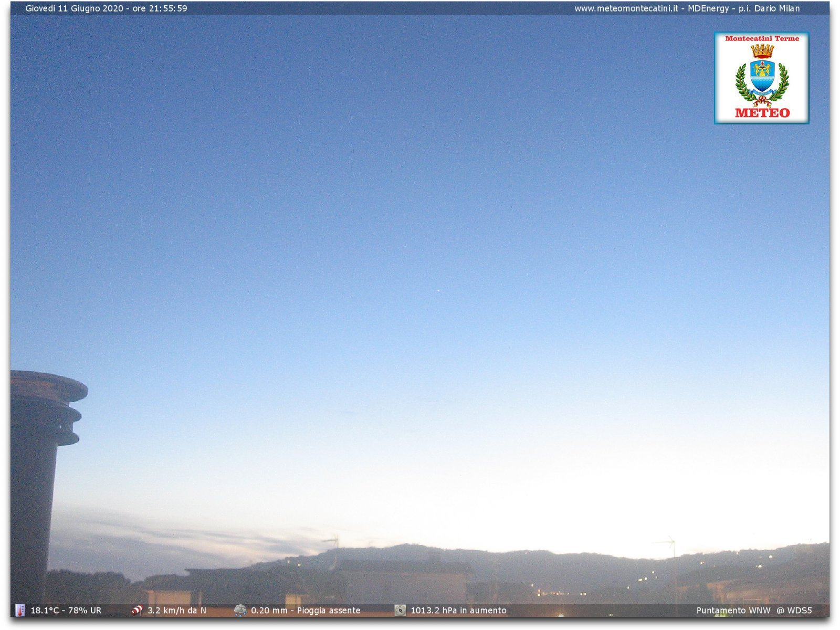Click the date text 'Giovedì 11 Giugno 2020'

point(75,8)
